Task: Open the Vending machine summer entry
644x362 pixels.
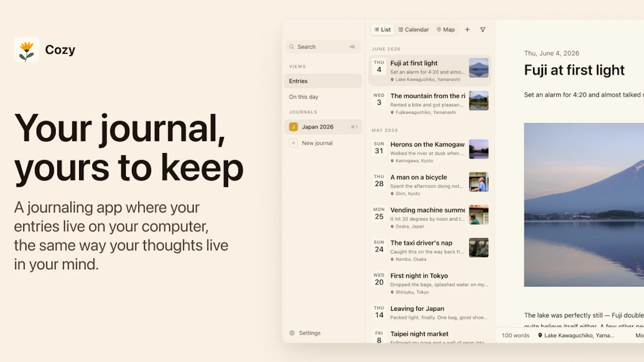Action: coord(430,218)
